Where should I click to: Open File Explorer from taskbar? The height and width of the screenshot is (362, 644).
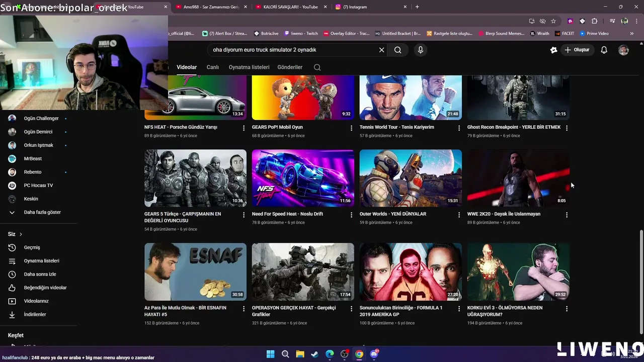tap(300, 354)
